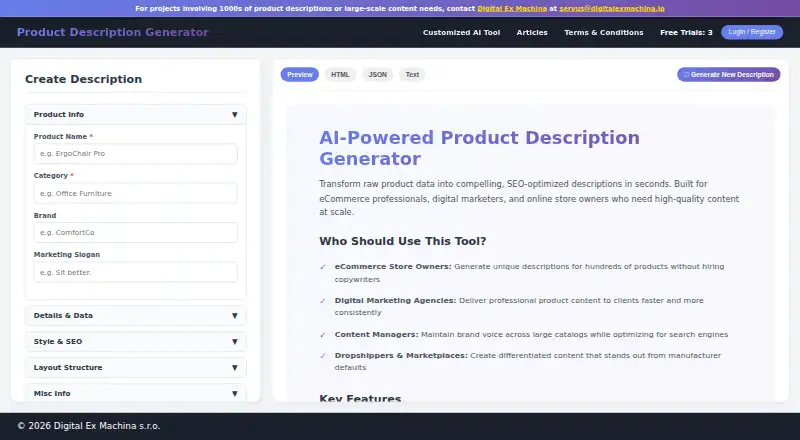Viewport: 800px width, 440px height.
Task: Focus the Product Name input field
Action: (x=136, y=154)
